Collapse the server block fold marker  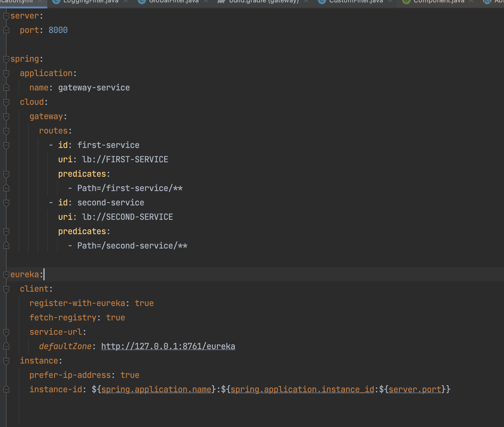(6, 16)
